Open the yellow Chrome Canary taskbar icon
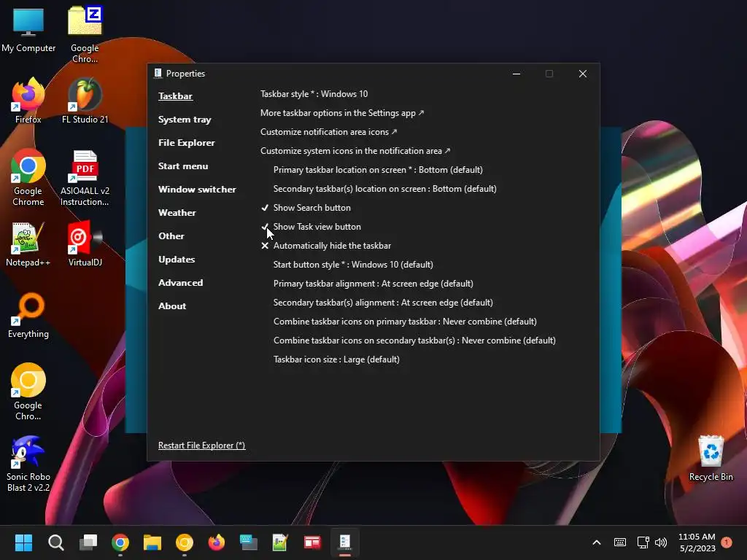The width and height of the screenshot is (747, 560). [x=185, y=542]
